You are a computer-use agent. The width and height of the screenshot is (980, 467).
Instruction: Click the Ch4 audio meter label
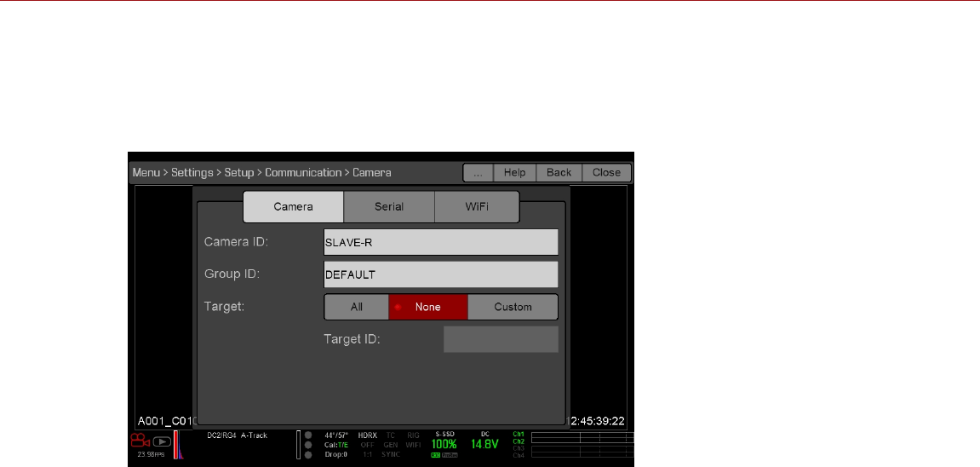point(519,456)
